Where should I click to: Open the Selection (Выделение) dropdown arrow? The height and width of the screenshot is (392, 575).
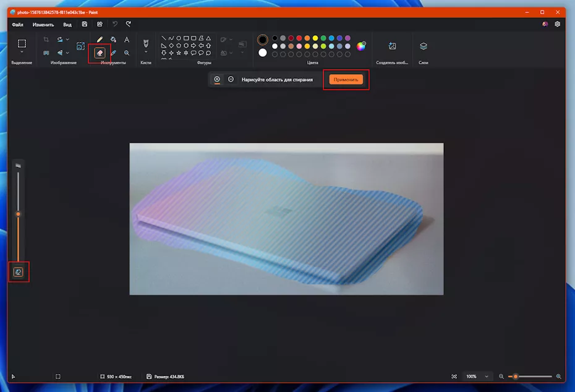[x=22, y=52]
